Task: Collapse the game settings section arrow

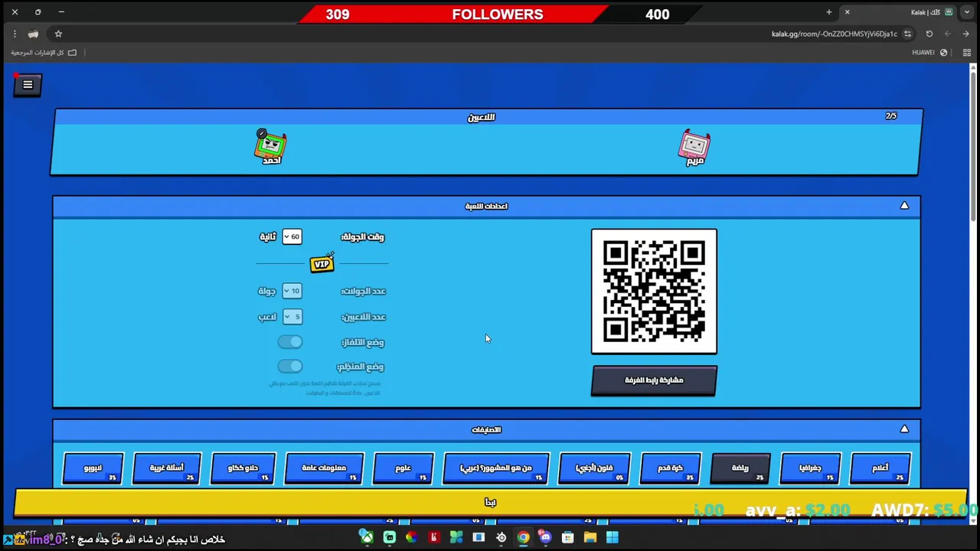Action: click(x=904, y=206)
